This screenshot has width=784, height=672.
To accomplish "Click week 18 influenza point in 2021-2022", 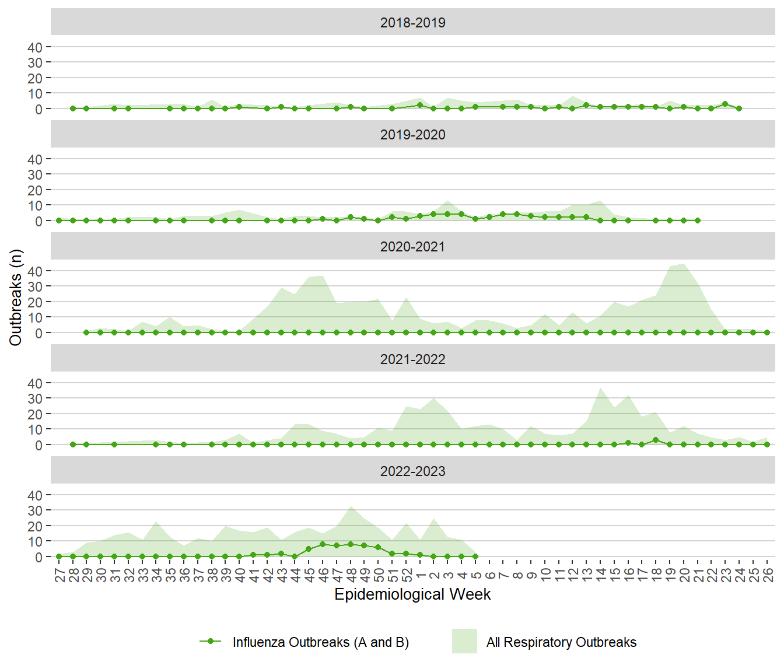I will click(656, 440).
